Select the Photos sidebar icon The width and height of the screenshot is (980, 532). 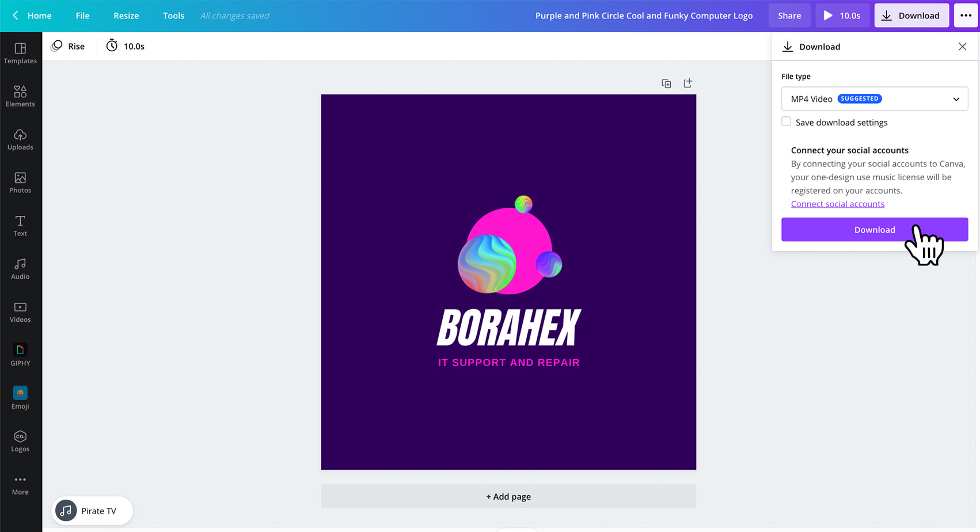click(x=21, y=182)
